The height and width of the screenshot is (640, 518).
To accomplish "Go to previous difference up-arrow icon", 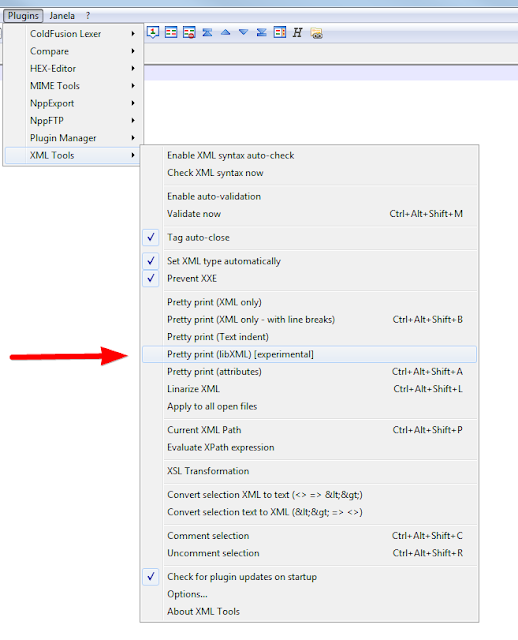I will tap(225, 32).
